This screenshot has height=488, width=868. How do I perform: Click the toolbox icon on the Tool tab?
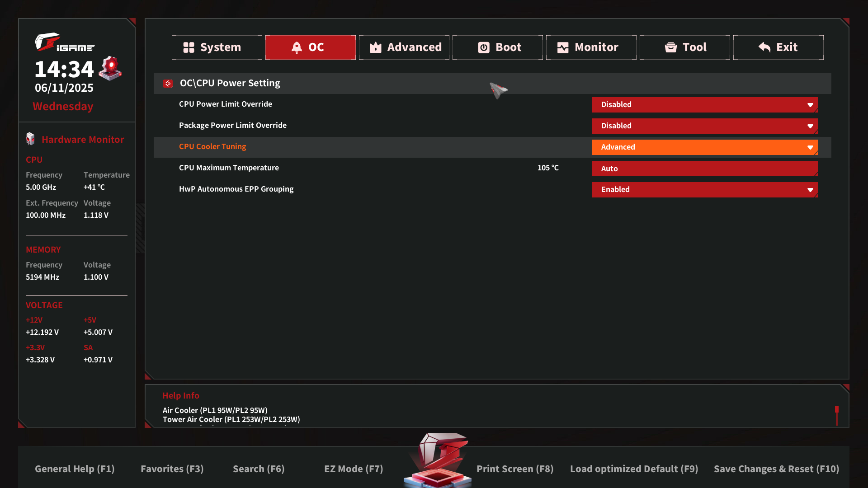pos(671,47)
